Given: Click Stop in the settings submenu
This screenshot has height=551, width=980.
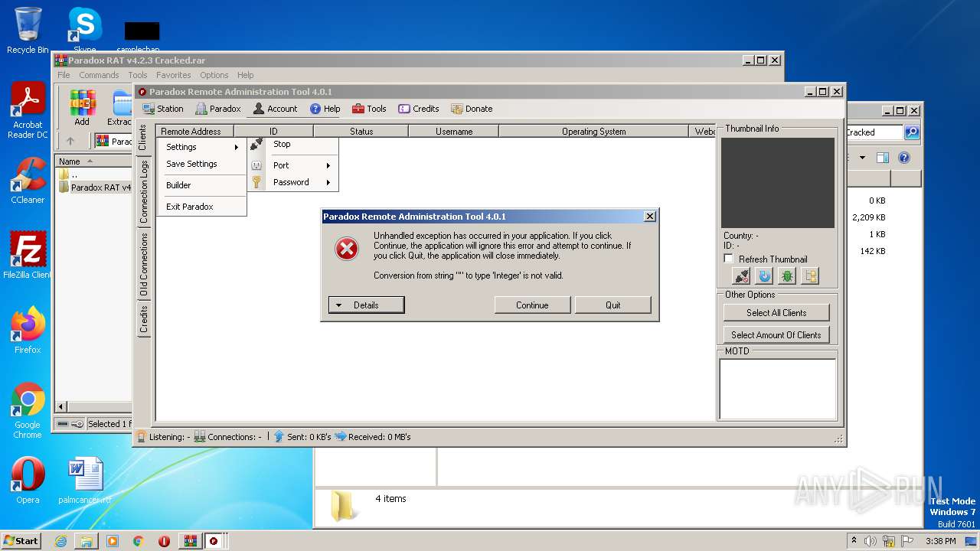Looking at the screenshot, I should [x=293, y=144].
